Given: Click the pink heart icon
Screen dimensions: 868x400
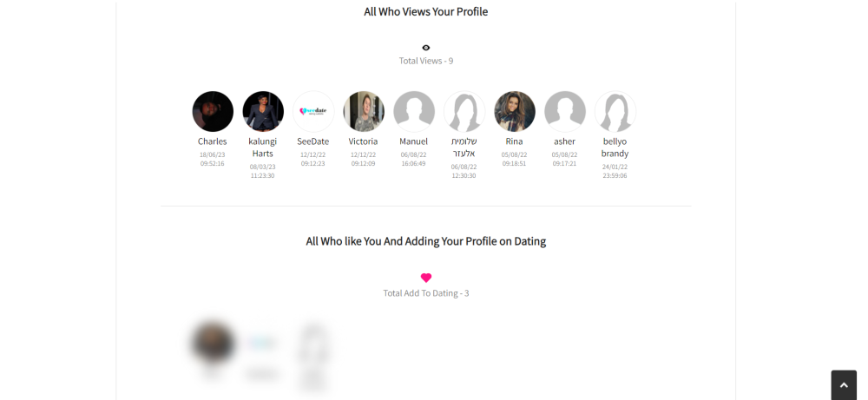Looking at the screenshot, I should (x=425, y=278).
